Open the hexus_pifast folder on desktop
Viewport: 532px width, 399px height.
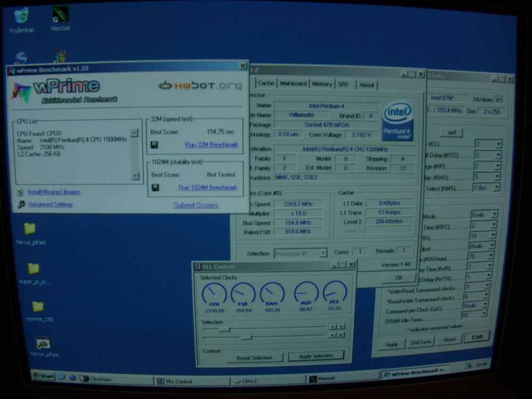click(x=30, y=228)
